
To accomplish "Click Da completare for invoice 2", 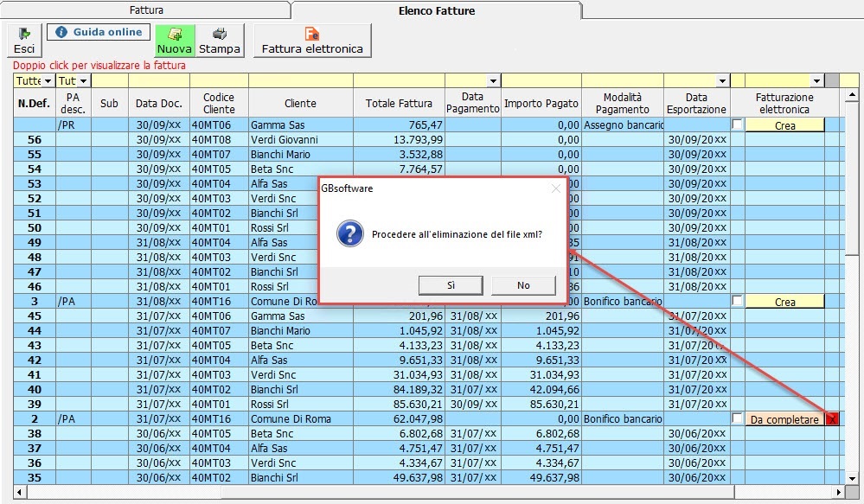I will (784, 419).
